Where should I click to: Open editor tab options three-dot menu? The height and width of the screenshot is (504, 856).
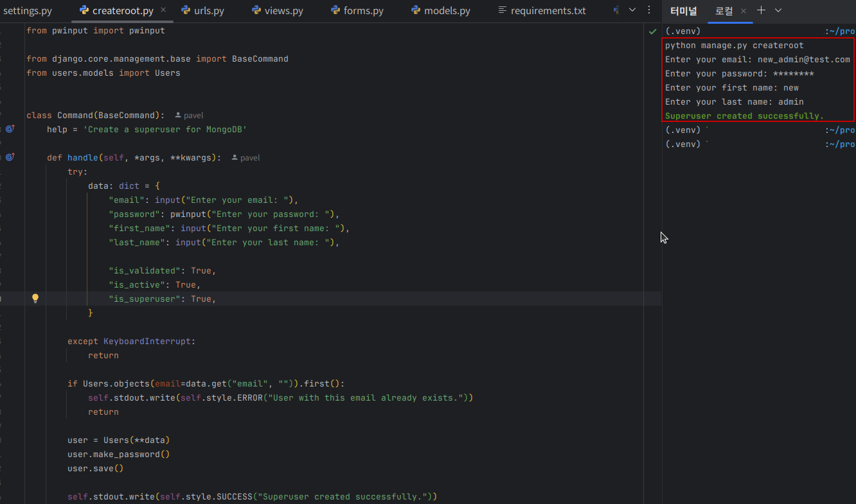tap(649, 10)
